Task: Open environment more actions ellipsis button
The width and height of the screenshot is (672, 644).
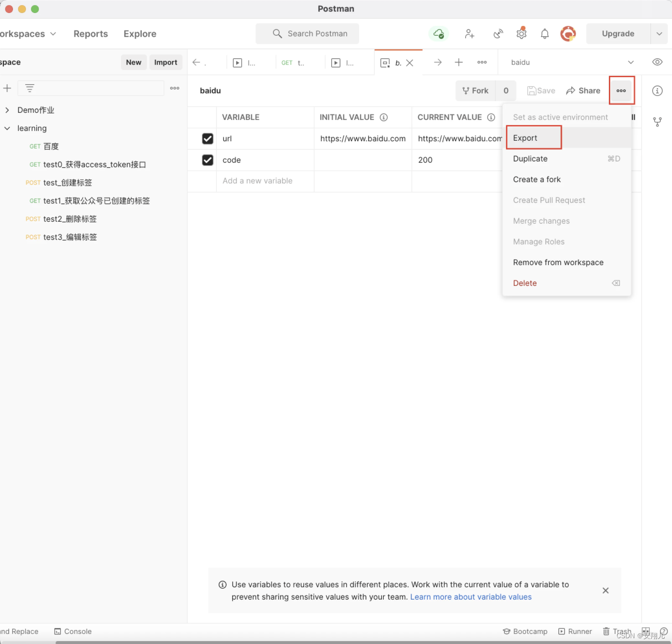Action: click(621, 91)
